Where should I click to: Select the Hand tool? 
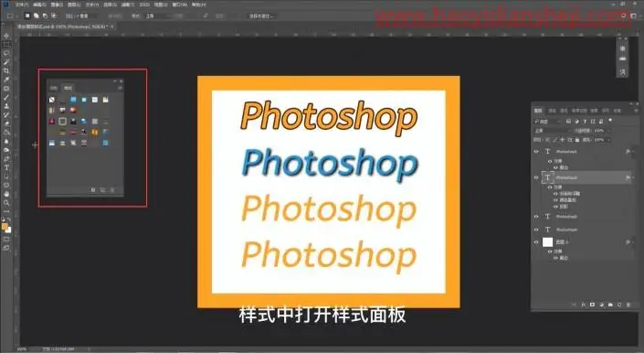pyautogui.click(x=6, y=194)
